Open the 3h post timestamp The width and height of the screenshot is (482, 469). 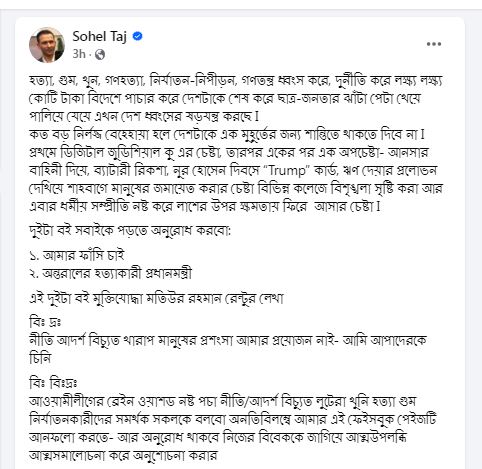(79, 54)
